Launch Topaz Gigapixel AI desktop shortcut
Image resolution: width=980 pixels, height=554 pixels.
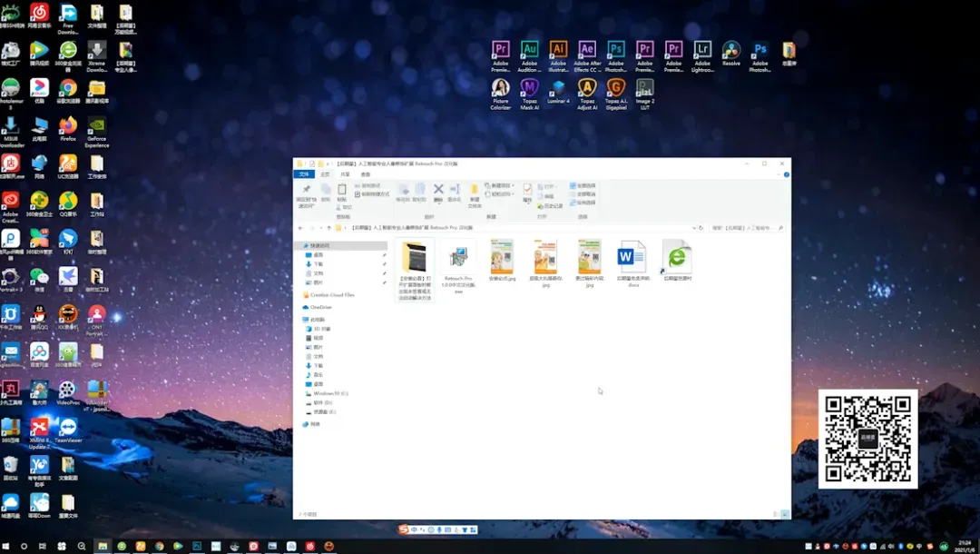pos(615,88)
